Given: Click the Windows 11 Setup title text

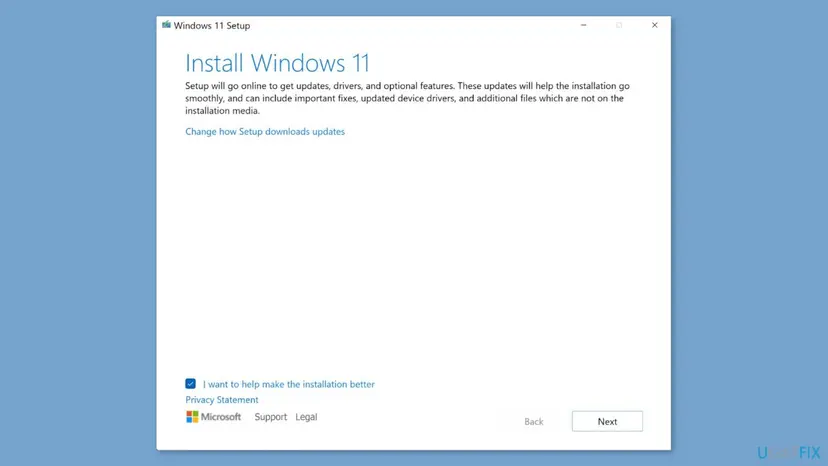Looking at the screenshot, I should click(212, 25).
